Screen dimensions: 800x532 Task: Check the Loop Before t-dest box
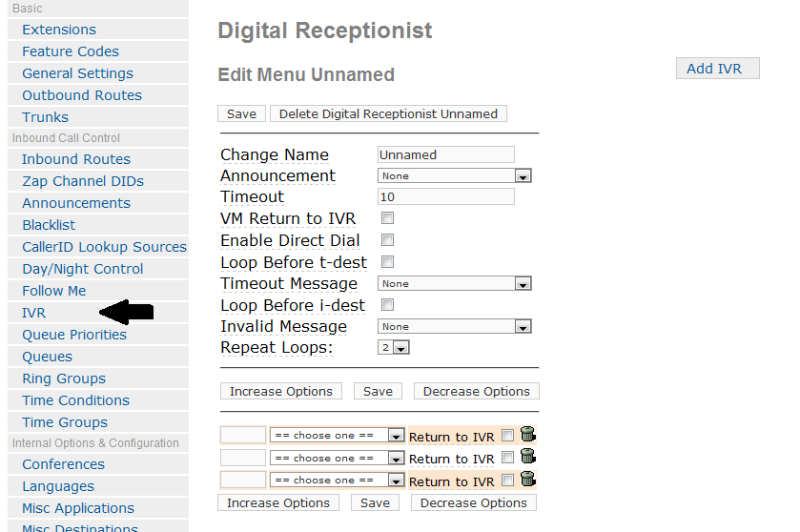point(388,262)
